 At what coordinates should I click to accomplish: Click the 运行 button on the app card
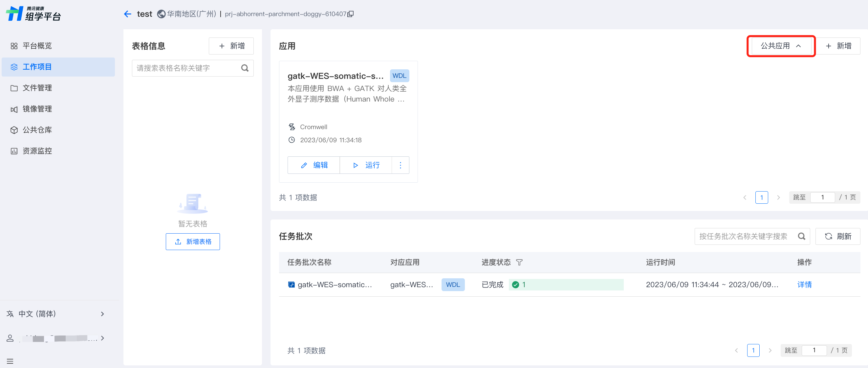click(x=366, y=165)
